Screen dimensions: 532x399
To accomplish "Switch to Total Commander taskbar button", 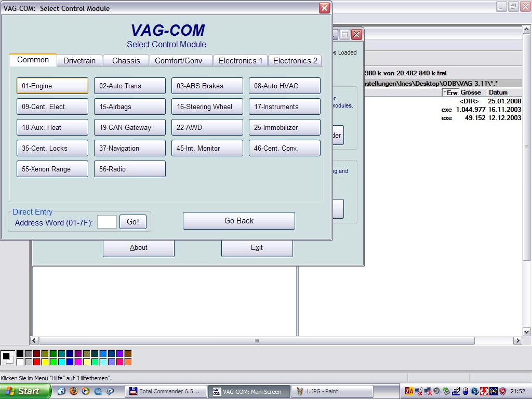I will pos(166,391).
